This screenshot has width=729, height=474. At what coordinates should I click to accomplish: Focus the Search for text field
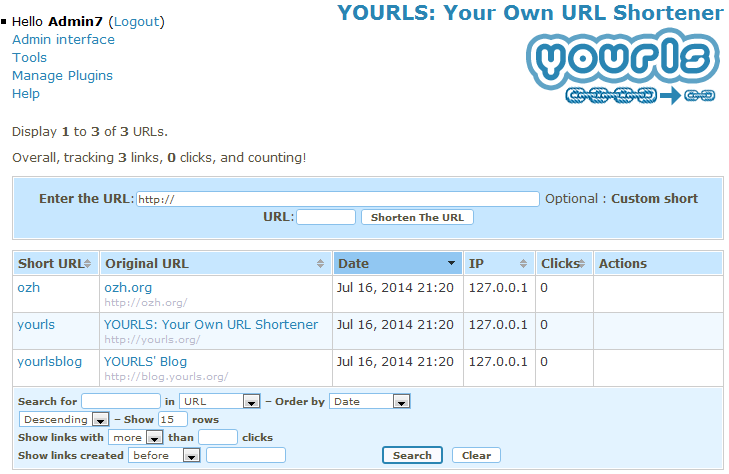pyautogui.click(x=121, y=401)
